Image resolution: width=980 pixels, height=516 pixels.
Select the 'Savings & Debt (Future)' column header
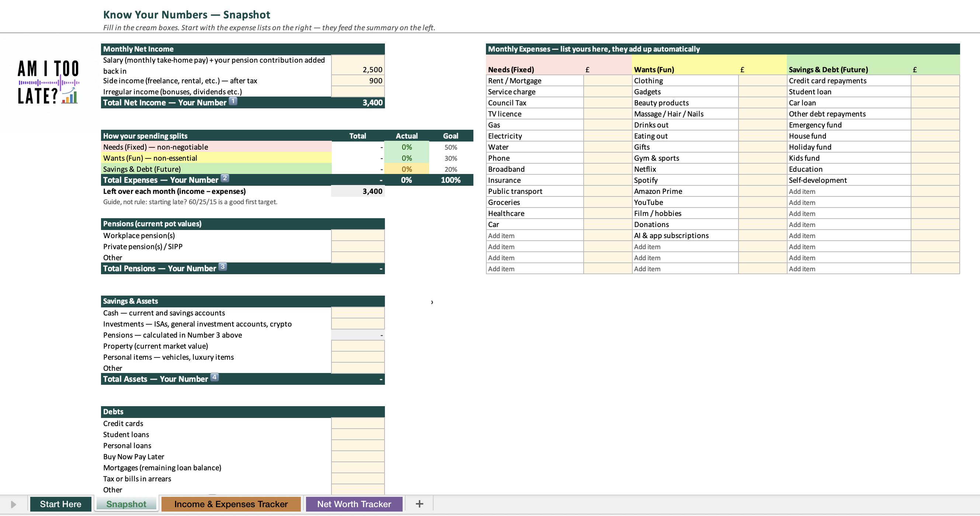pos(828,70)
